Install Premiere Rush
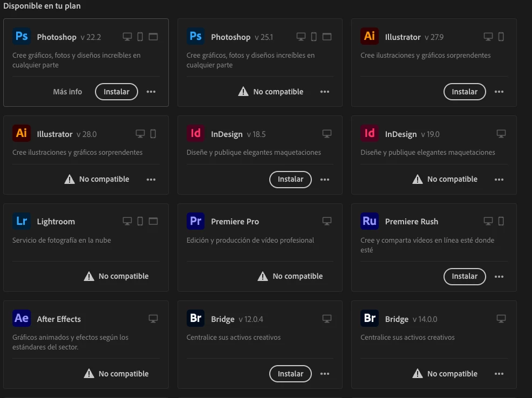This screenshot has height=398, width=532. (x=465, y=276)
